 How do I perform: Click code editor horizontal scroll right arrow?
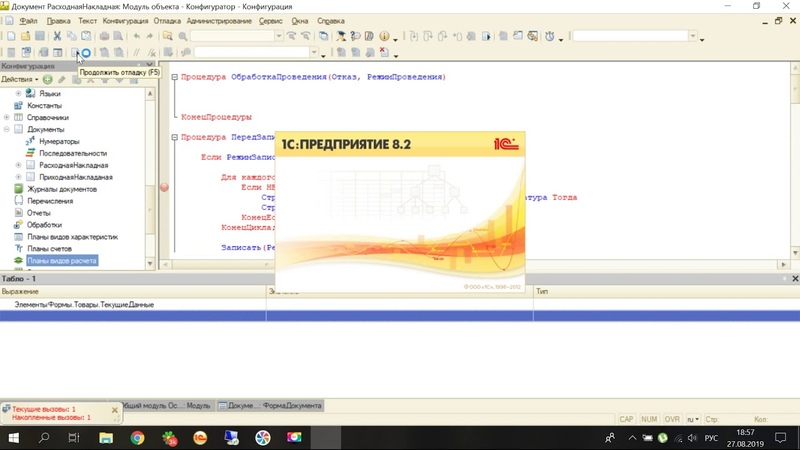click(784, 264)
